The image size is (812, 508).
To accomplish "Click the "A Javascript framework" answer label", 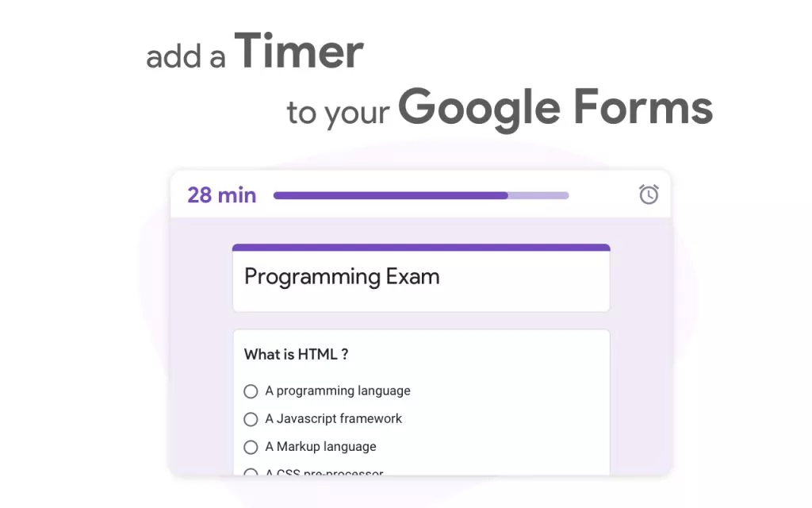I will pos(334,418).
